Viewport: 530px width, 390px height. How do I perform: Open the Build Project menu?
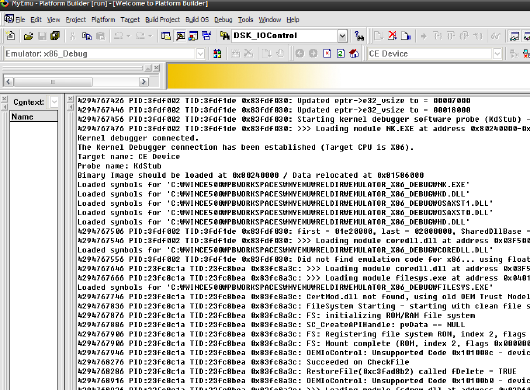coord(163,20)
